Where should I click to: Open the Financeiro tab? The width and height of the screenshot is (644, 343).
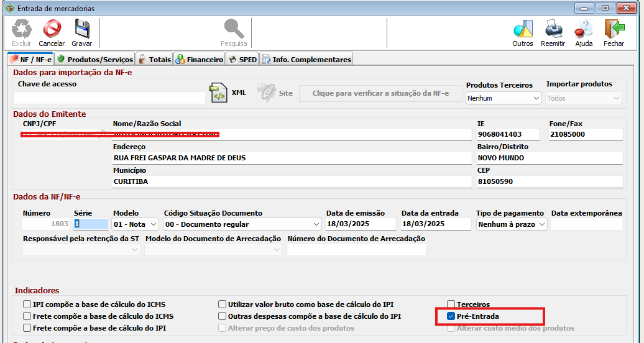200,60
